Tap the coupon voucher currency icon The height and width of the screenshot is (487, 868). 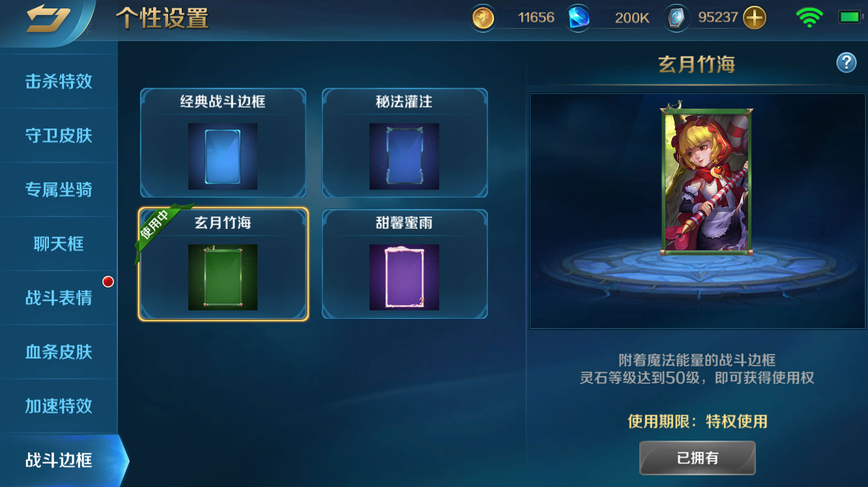coord(678,18)
